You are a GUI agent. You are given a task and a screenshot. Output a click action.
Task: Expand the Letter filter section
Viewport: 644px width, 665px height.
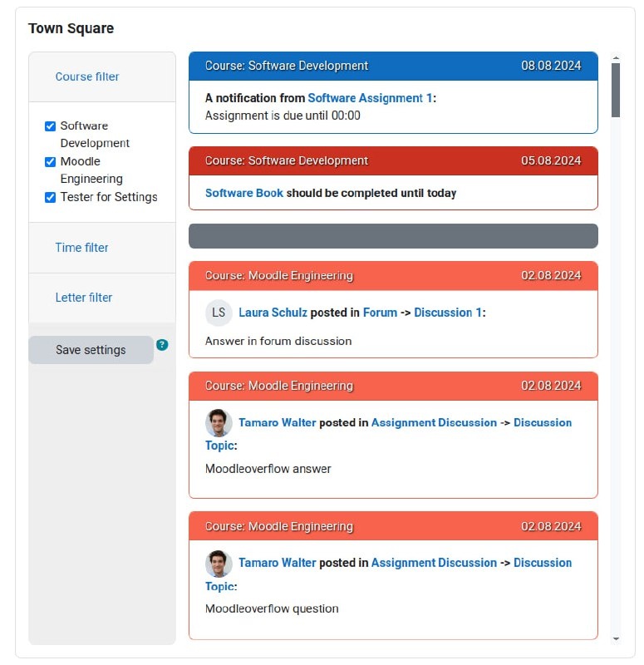pyautogui.click(x=84, y=298)
